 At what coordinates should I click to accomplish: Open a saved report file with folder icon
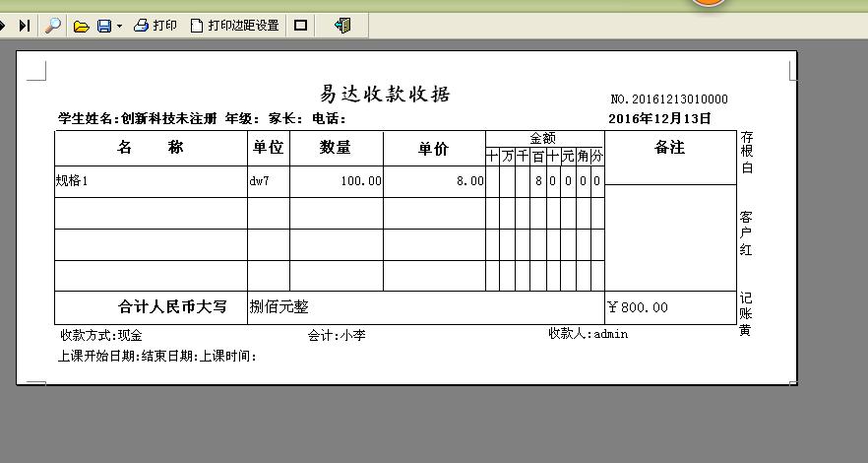click(82, 26)
